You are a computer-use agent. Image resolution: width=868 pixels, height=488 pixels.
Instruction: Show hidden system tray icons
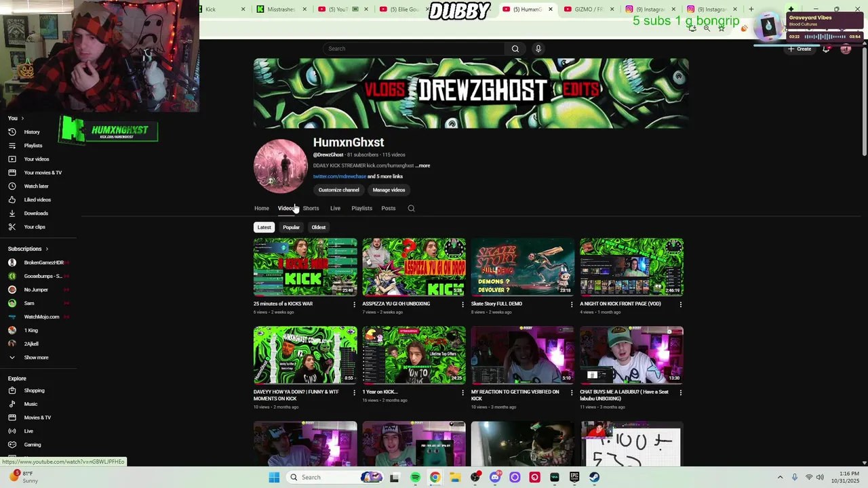780,477
